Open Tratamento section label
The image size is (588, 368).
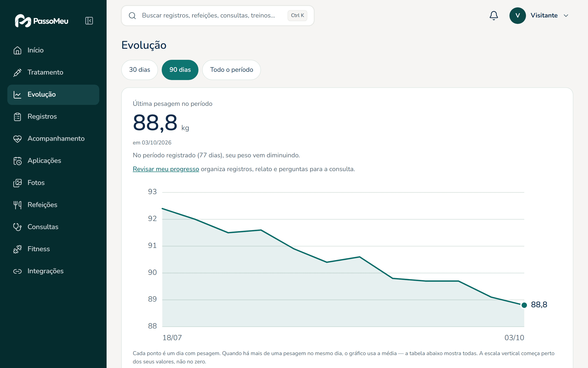tap(45, 72)
